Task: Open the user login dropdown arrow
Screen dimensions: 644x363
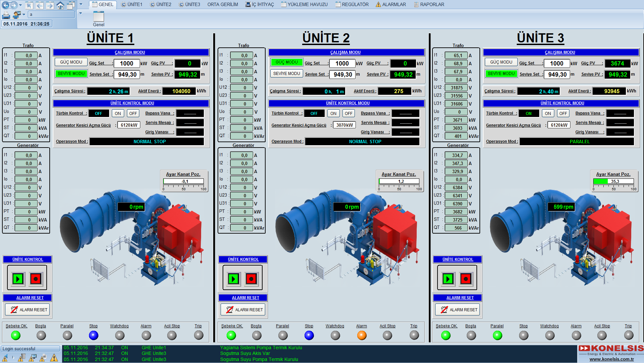Action: coord(24,14)
